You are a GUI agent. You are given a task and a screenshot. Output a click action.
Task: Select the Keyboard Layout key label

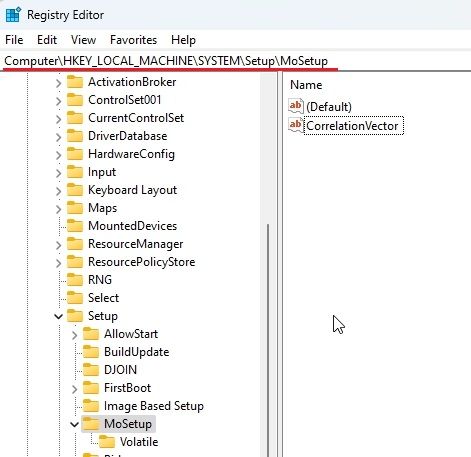(x=132, y=190)
